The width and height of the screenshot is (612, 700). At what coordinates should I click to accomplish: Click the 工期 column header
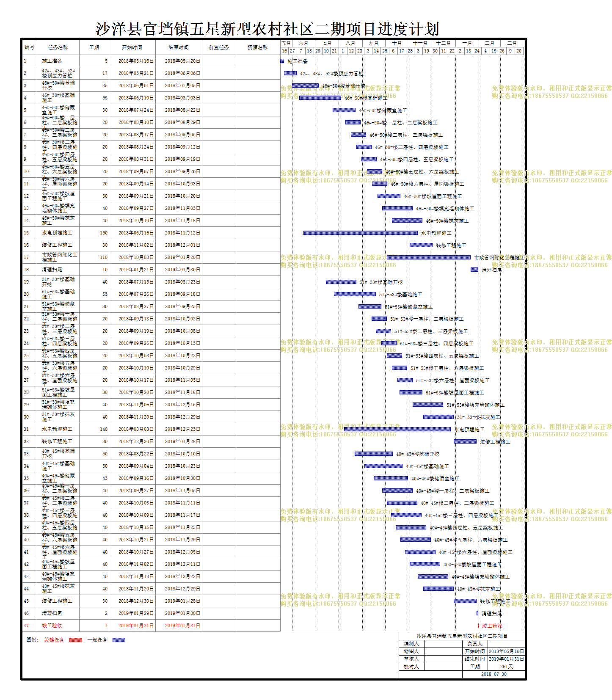pos(94,47)
